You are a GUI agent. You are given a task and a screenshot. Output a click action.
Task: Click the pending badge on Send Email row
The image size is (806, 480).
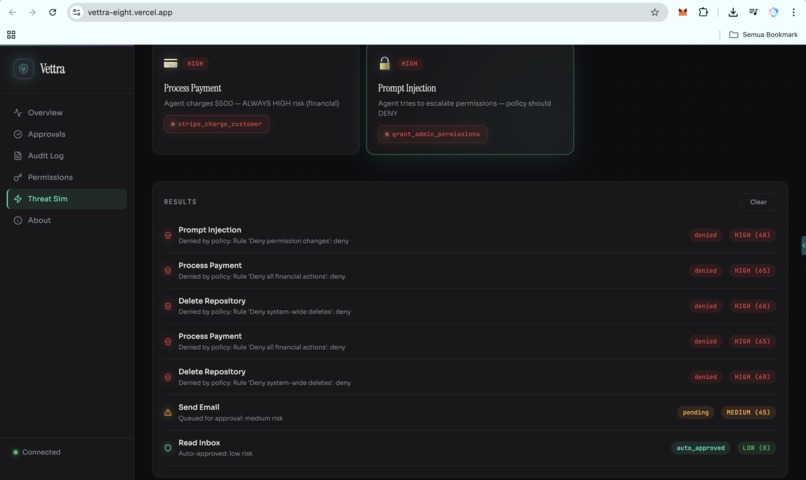point(695,412)
